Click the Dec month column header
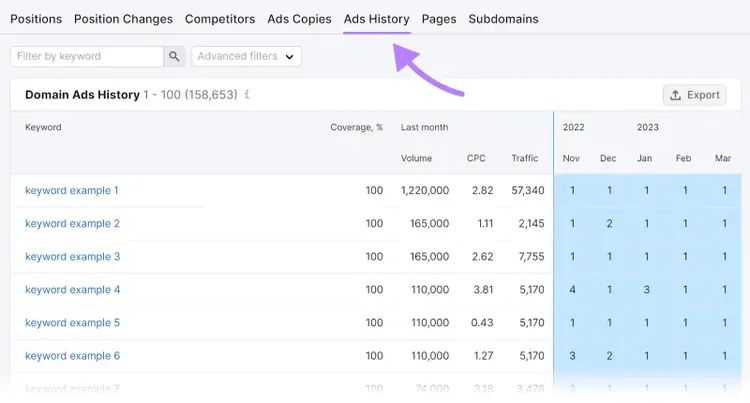Screen dimensions: 750x403 608,158
